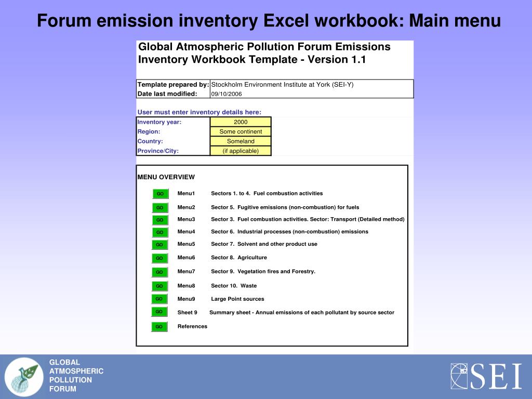The width and height of the screenshot is (532, 399).
Task: Click 'Sector 7. Solvent and other product use'
Action: pos(264,244)
